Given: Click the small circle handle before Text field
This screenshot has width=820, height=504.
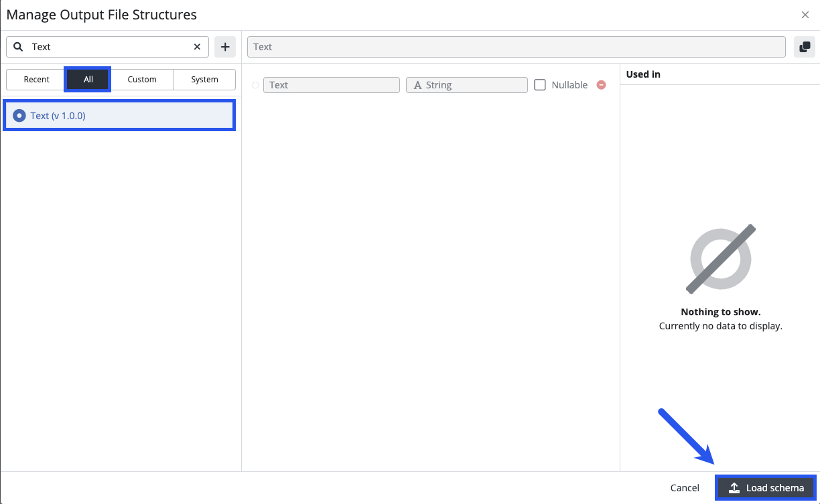Looking at the screenshot, I should [255, 85].
